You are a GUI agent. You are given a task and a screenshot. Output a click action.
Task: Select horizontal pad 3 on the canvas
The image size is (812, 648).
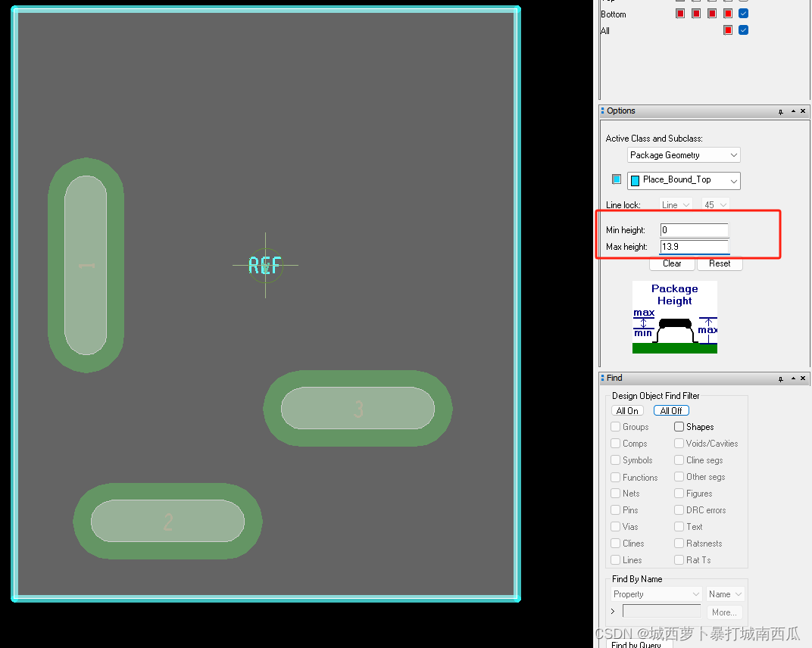(x=358, y=408)
